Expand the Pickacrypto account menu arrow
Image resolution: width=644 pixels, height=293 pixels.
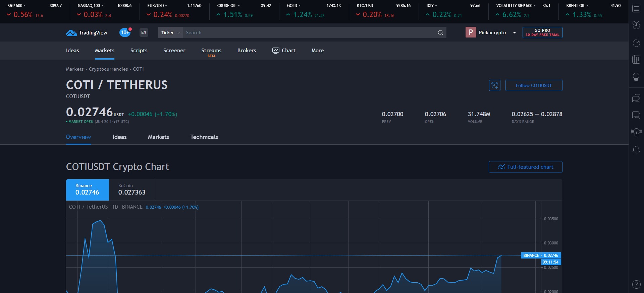(514, 32)
